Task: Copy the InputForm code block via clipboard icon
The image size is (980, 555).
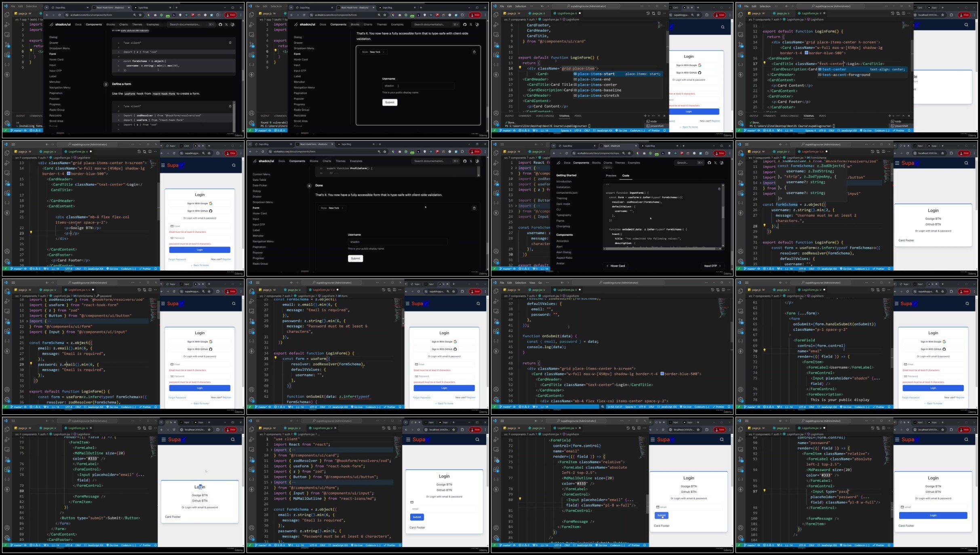Action: click(x=719, y=189)
